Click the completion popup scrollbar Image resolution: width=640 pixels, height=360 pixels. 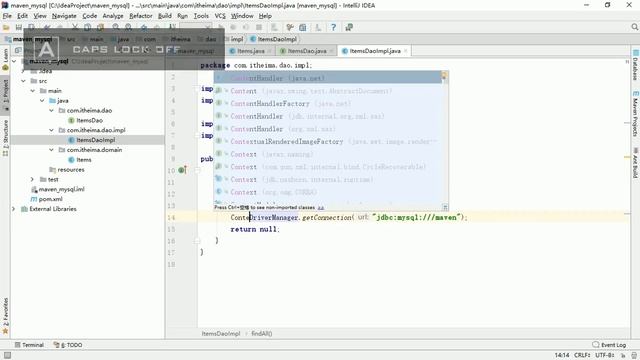(x=445, y=137)
